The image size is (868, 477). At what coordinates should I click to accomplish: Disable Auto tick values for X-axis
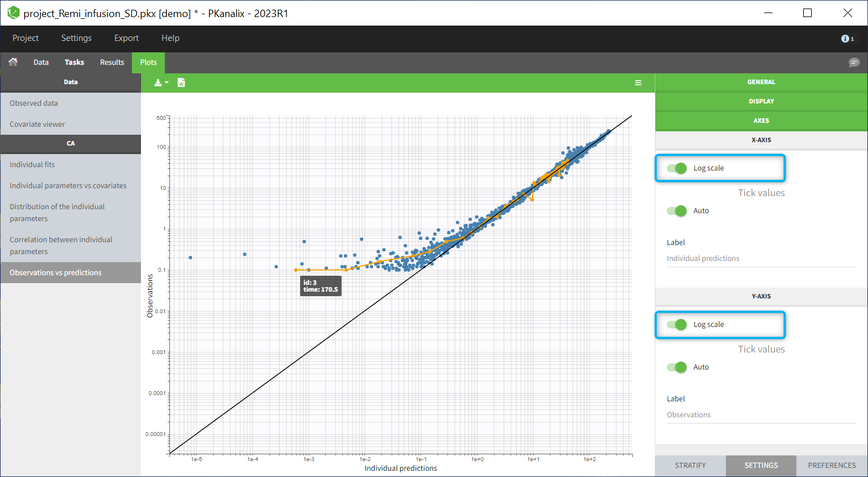[x=677, y=211]
